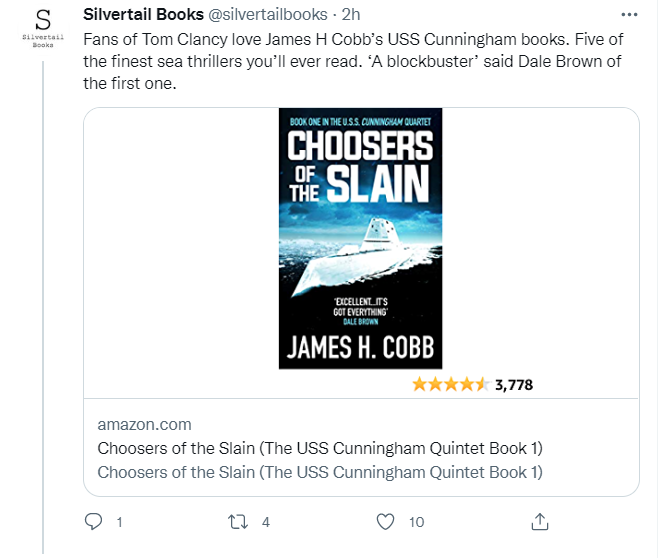Click the reply speech bubble icon
658x558 pixels.
[94, 521]
